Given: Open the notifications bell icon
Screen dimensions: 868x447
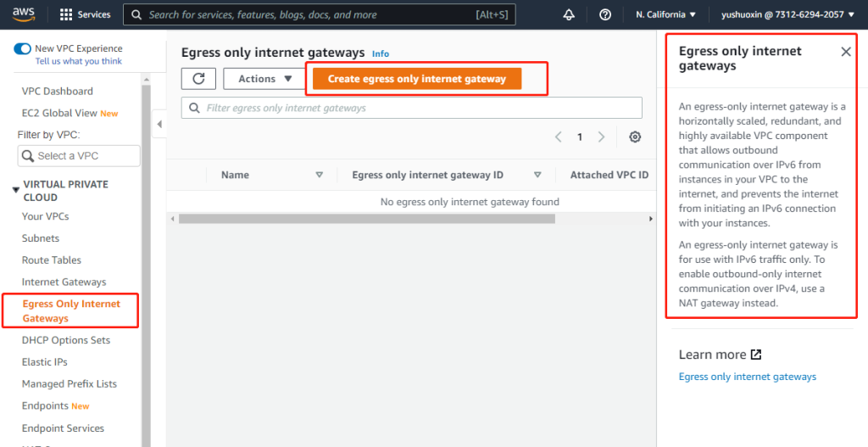Looking at the screenshot, I should tap(569, 14).
